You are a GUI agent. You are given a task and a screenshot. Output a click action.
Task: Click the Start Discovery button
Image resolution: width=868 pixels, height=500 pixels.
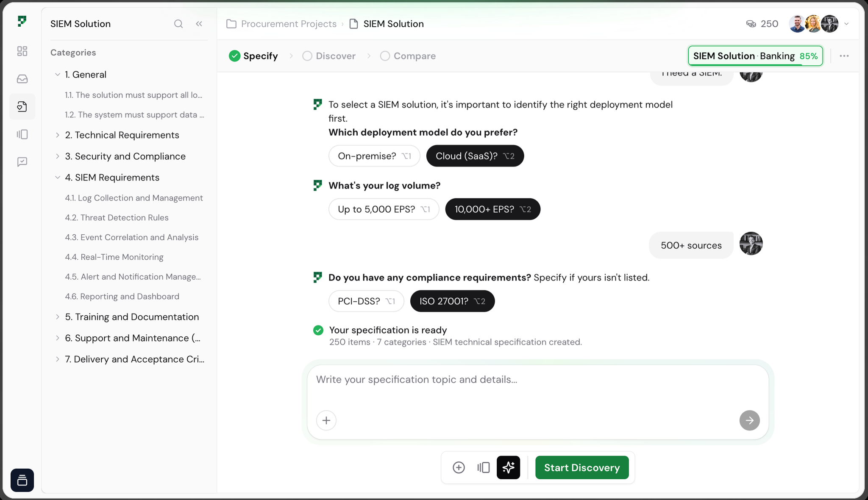[x=582, y=467]
